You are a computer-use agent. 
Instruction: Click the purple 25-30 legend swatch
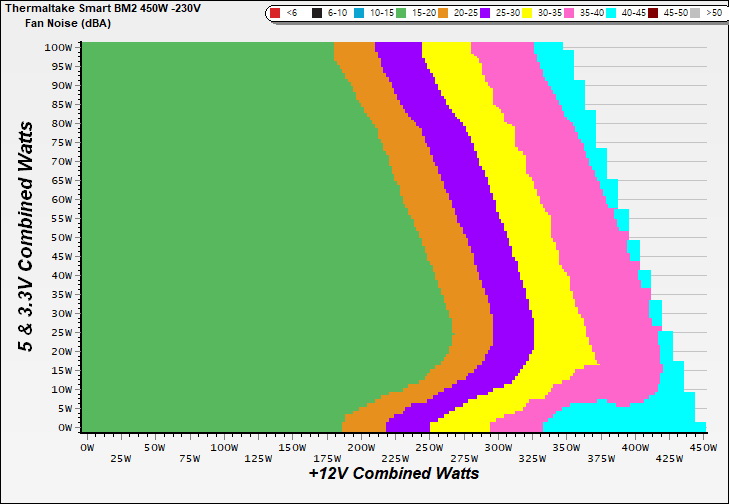click(x=485, y=13)
